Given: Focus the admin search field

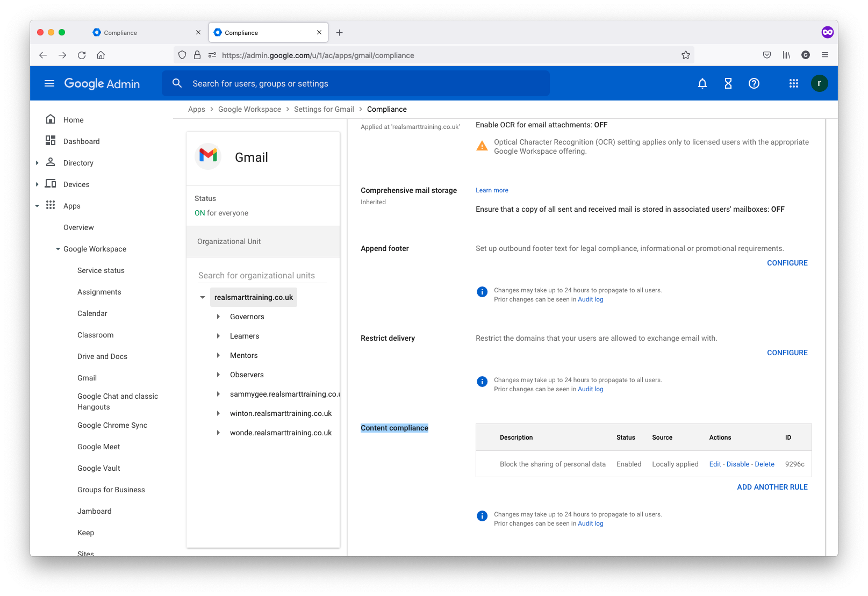Looking at the screenshot, I should tap(356, 83).
